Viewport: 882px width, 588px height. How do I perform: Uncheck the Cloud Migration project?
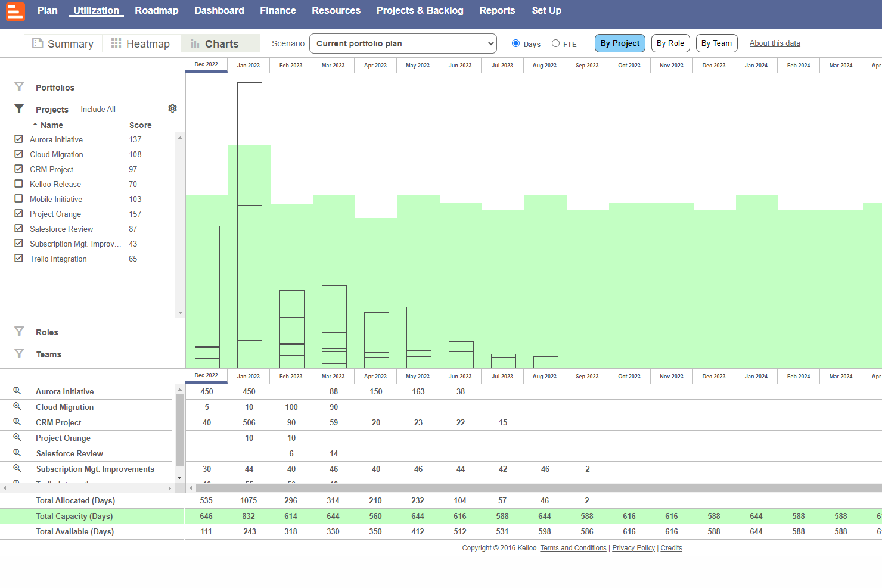point(18,154)
